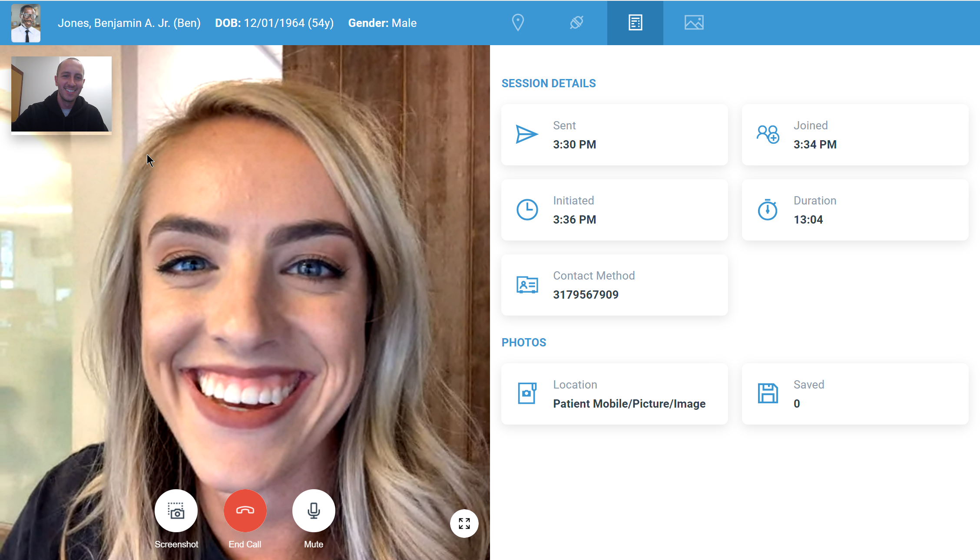Select the Patient Mobile/Picture/Image location card
Image resolution: width=980 pixels, height=560 pixels.
(614, 394)
